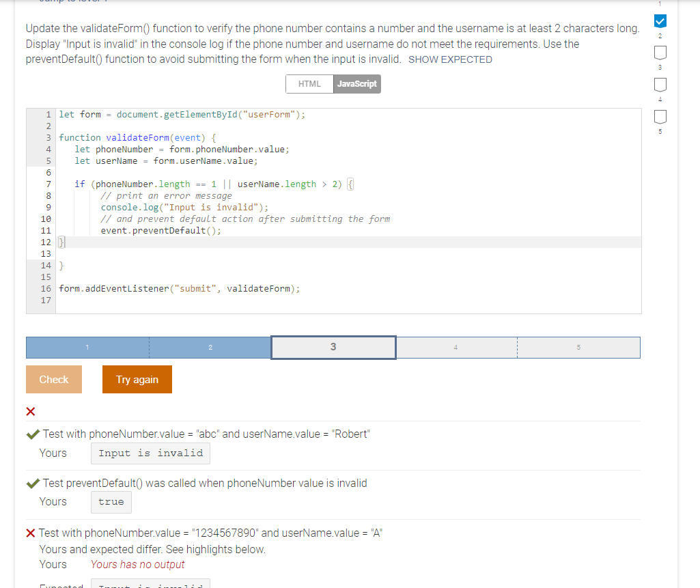Click the checked blue completion badge above step 2

tap(660, 21)
